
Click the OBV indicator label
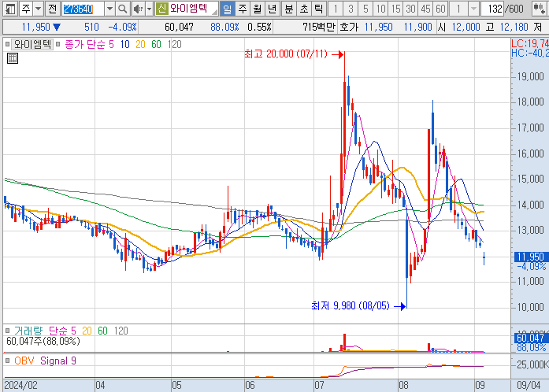pos(24,361)
